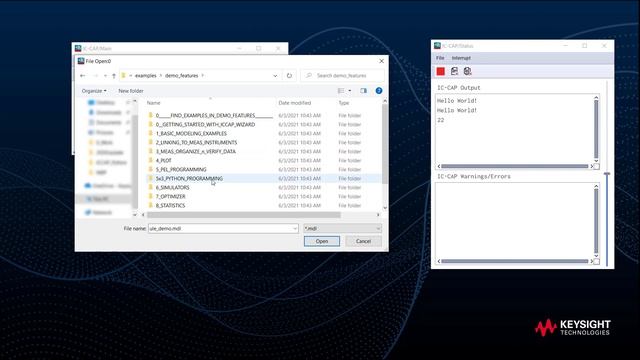The width and height of the screenshot is (640, 360).
Task: Select the 8_STATISTICS folder
Action: pos(170,205)
